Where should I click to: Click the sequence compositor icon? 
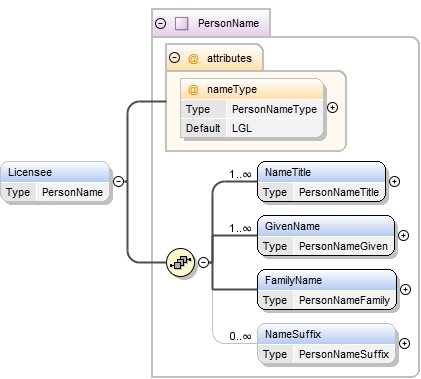pyautogui.click(x=180, y=263)
